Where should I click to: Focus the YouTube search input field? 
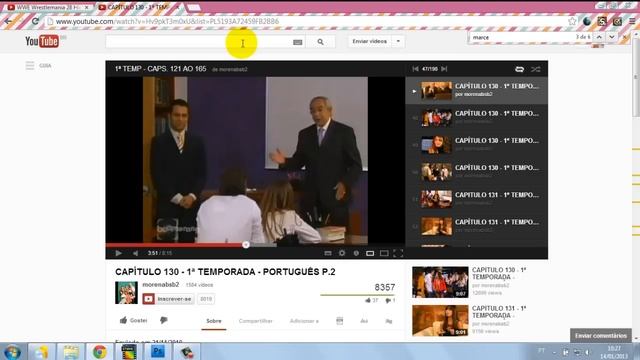199,42
